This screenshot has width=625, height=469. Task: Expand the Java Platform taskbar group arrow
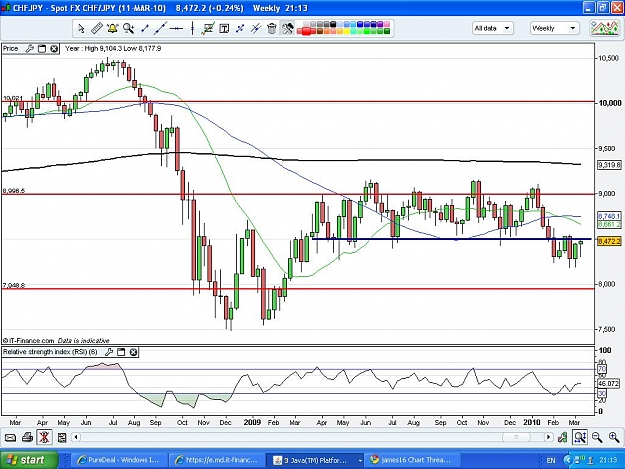point(360,460)
